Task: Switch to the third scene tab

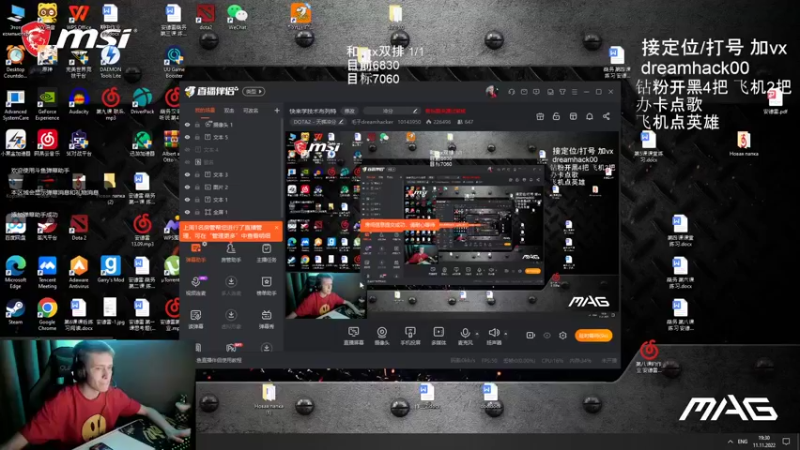Action: coord(250,110)
